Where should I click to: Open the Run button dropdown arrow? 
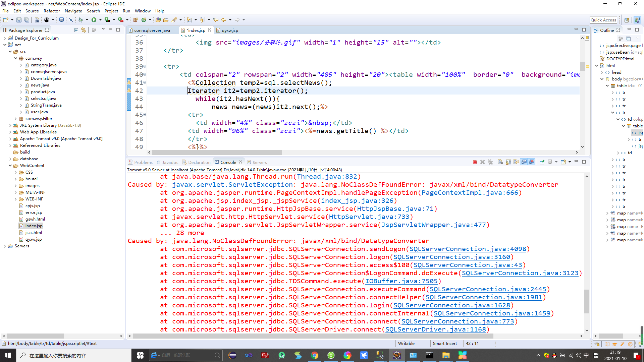click(x=100, y=20)
